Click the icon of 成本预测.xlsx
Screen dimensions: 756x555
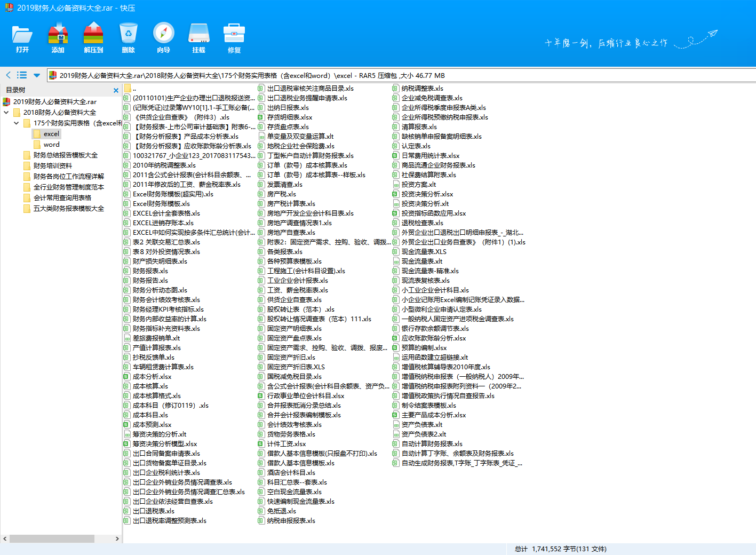tap(127, 425)
